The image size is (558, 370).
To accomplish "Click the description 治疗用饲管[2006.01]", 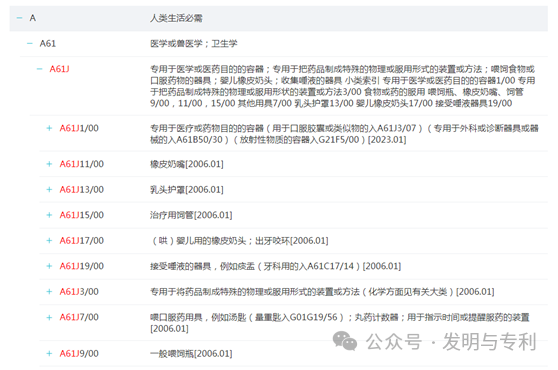I will click(x=191, y=215).
